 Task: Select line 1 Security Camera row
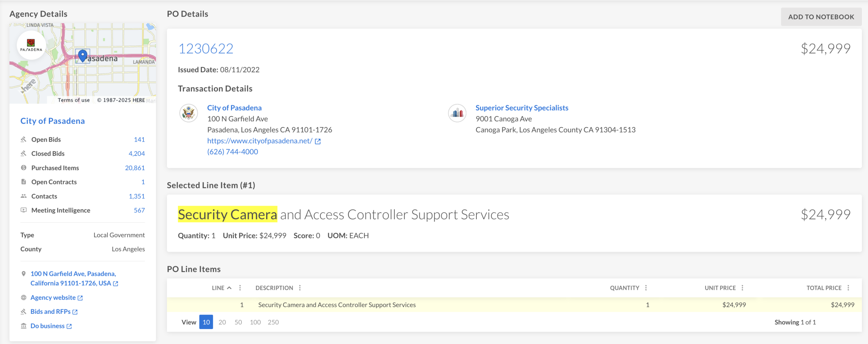pos(337,305)
